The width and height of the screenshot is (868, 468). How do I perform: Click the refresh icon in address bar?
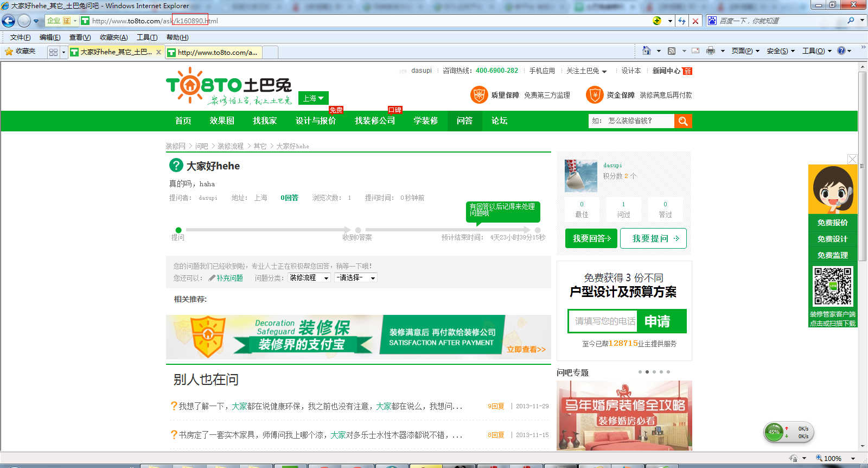[682, 21]
